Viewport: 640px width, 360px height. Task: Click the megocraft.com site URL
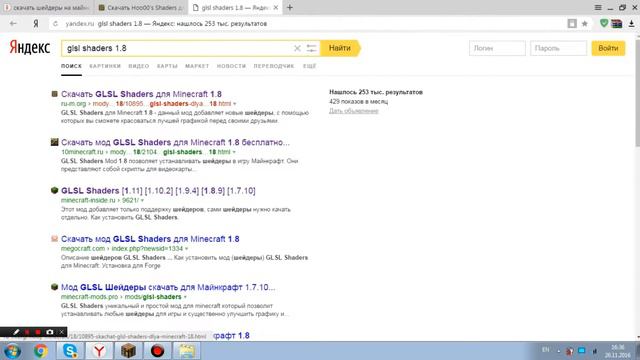click(83, 249)
